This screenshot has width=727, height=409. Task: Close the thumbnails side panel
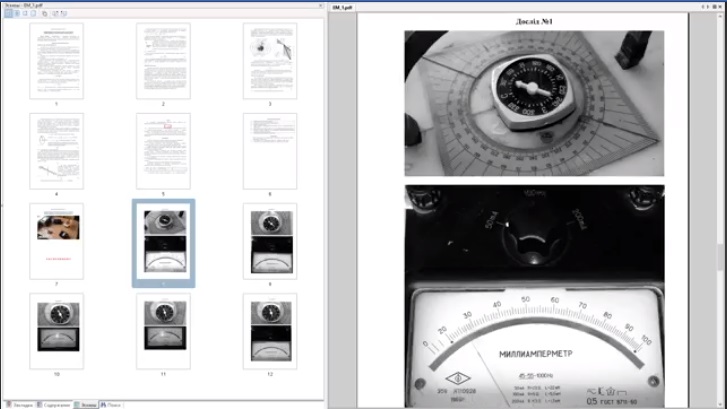321,5
